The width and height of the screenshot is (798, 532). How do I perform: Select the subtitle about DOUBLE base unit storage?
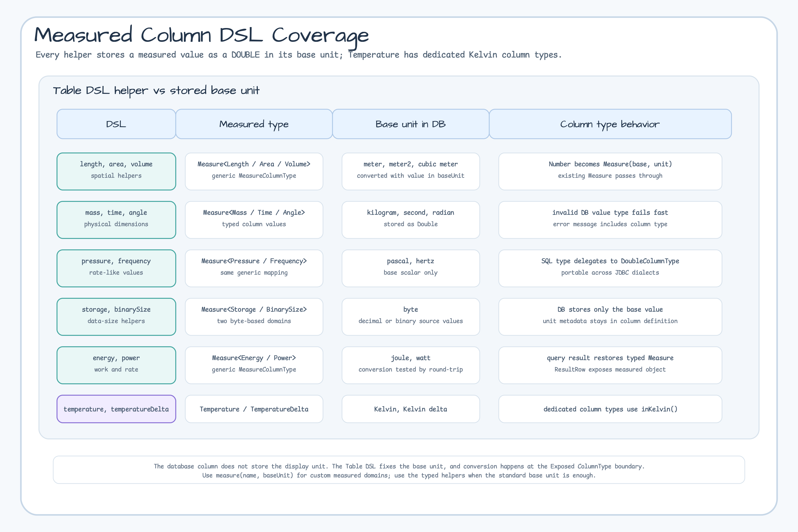click(299, 55)
